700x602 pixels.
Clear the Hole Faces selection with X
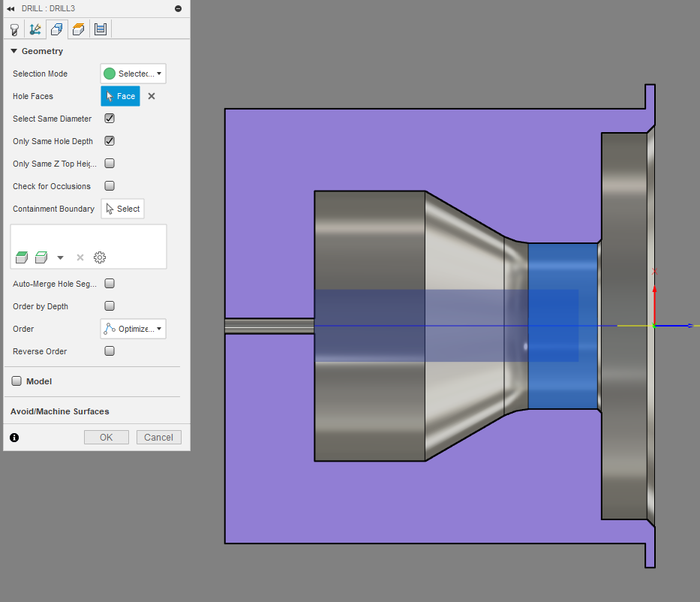[x=152, y=96]
